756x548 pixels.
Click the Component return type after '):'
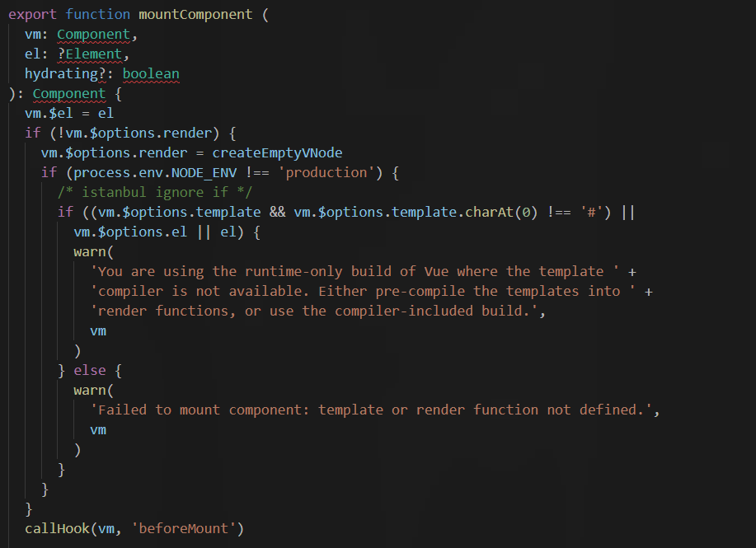69,93
